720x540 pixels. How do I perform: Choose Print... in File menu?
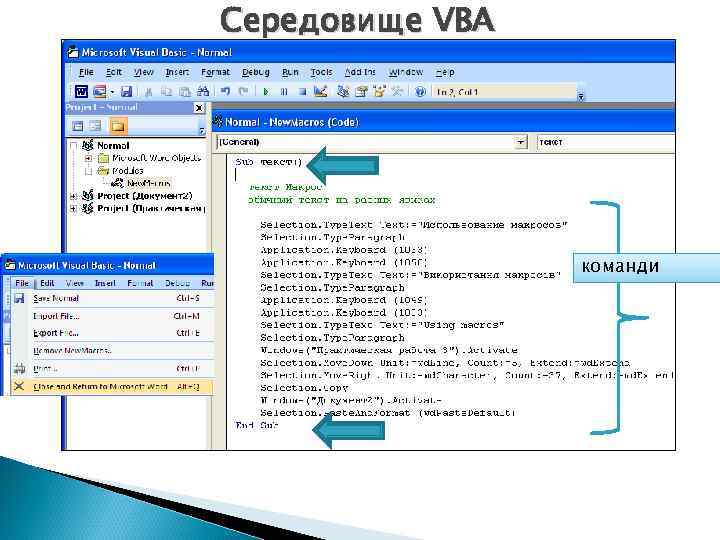(x=112, y=369)
